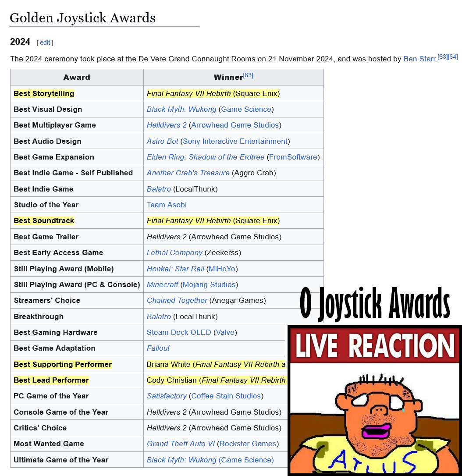Image resolution: width=462 pixels, height=476 pixels.
Task: Open Game Science link in Ultimate Game of the Year row
Action: point(246,460)
